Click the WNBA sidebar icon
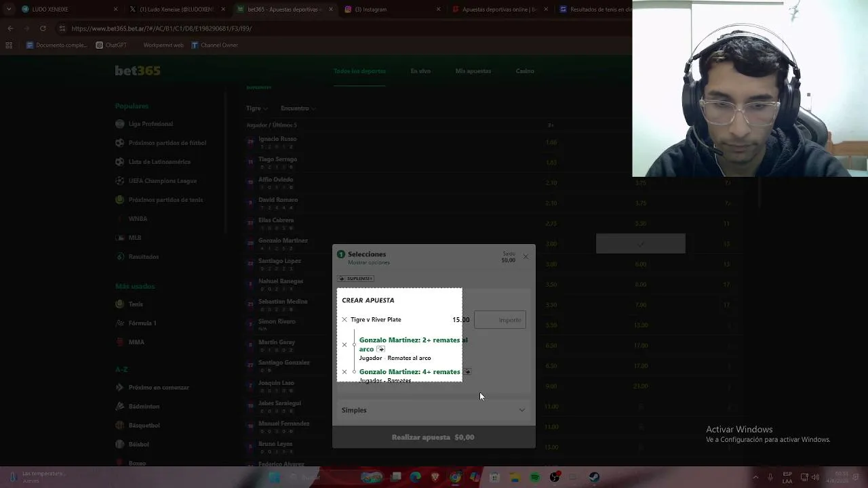This screenshot has width=868, height=488. tap(120, 219)
